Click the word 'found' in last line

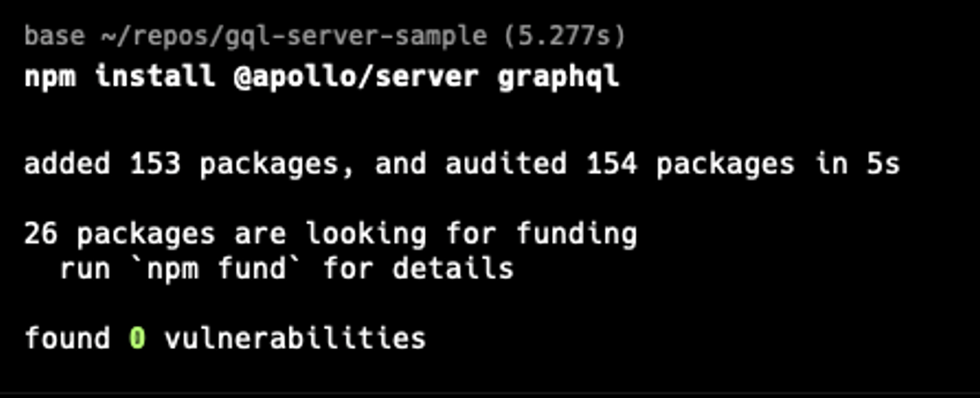pos(67,338)
